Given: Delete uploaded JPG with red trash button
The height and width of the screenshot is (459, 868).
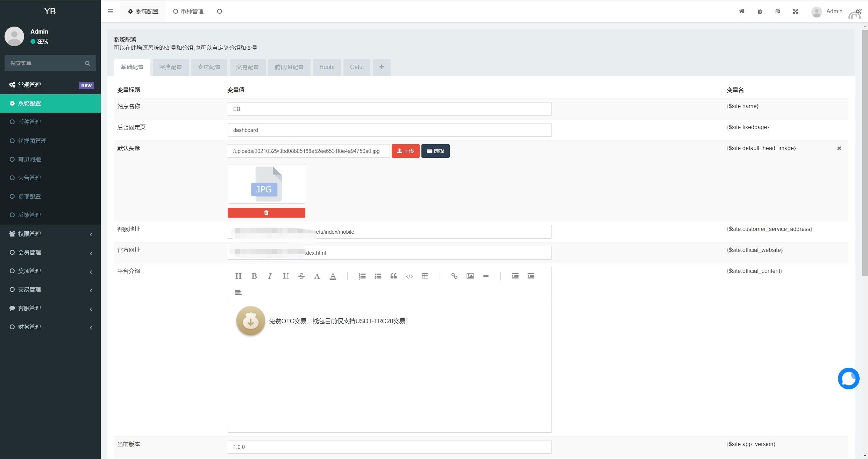Looking at the screenshot, I should pos(266,213).
